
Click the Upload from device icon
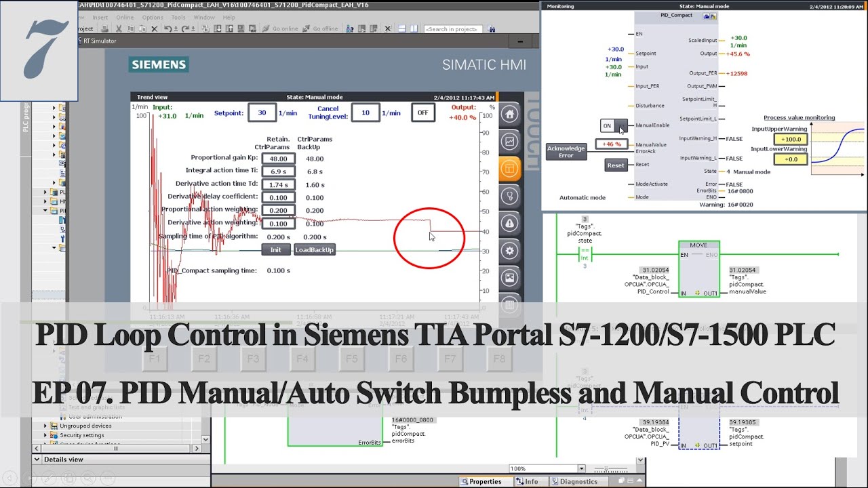tap(229, 28)
